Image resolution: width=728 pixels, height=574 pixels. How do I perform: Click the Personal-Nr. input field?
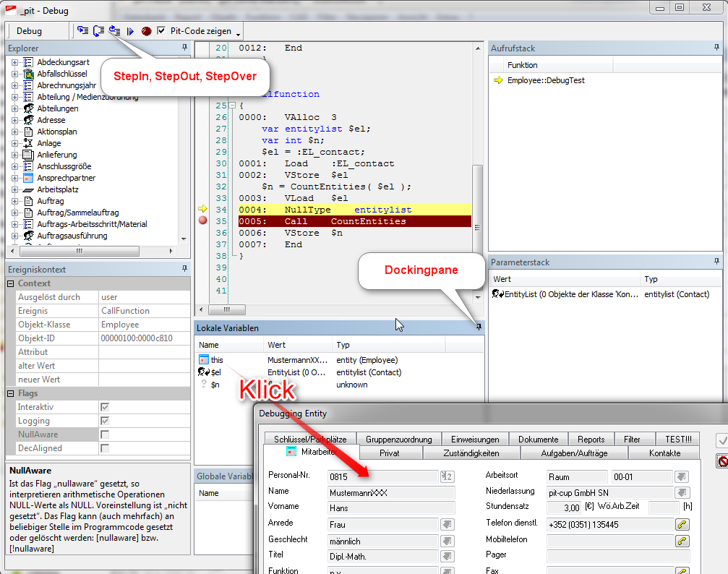coord(382,476)
